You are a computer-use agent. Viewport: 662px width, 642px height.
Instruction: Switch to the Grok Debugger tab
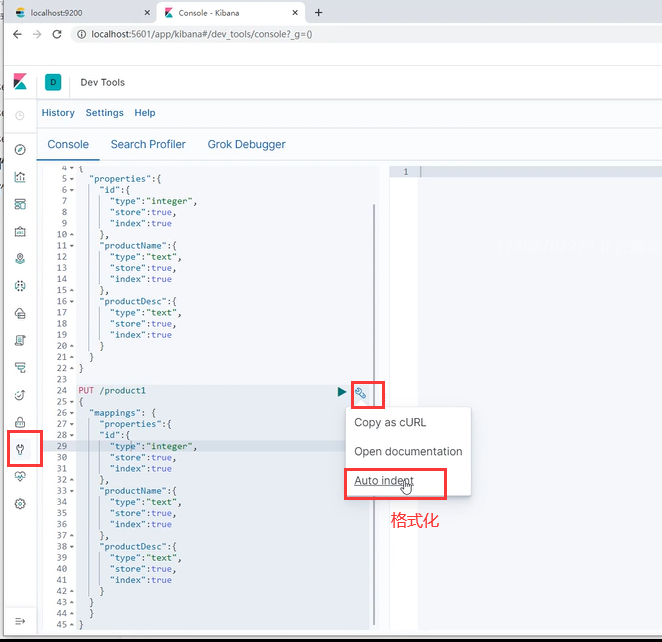pos(247,144)
